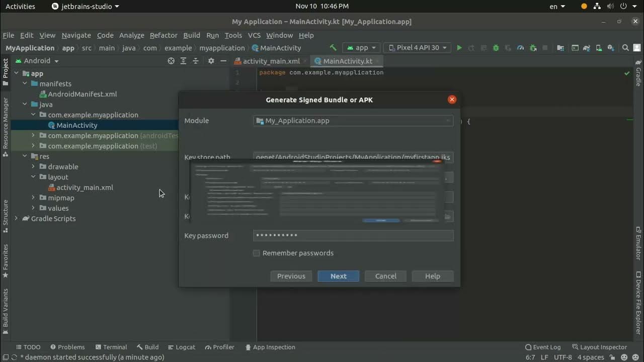Click the Select Opened File target icon

click(171, 61)
